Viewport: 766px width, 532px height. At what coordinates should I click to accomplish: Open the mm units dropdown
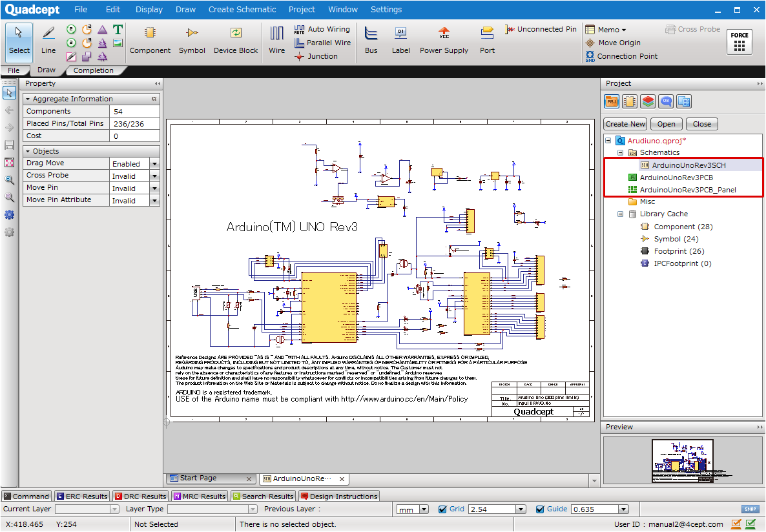pos(424,509)
